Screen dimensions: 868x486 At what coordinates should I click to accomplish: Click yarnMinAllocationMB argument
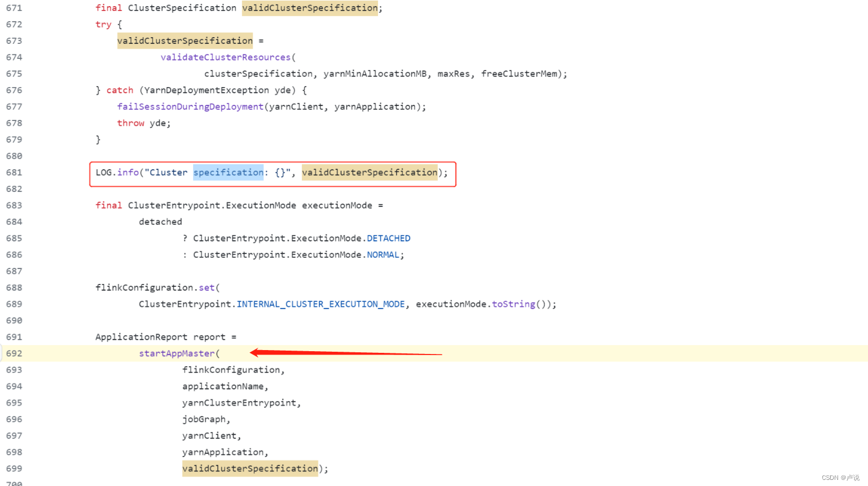(375, 74)
